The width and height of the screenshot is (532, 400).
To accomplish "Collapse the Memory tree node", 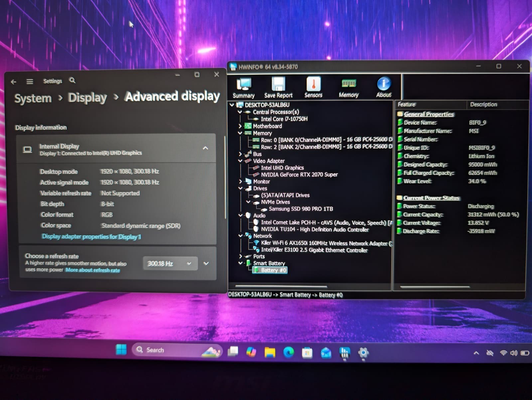I will [x=240, y=133].
